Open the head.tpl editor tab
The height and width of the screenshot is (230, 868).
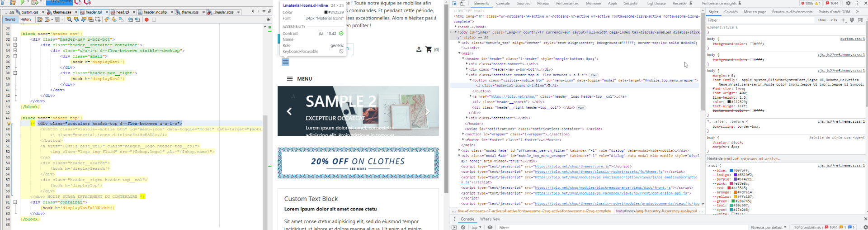(x=123, y=12)
